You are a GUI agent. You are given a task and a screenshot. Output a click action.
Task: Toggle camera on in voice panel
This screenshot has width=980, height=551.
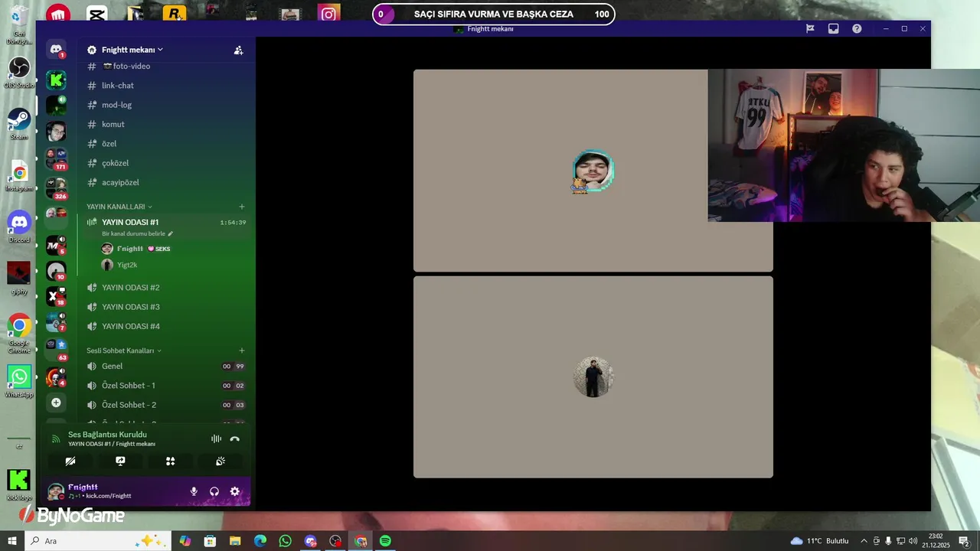[70, 461]
